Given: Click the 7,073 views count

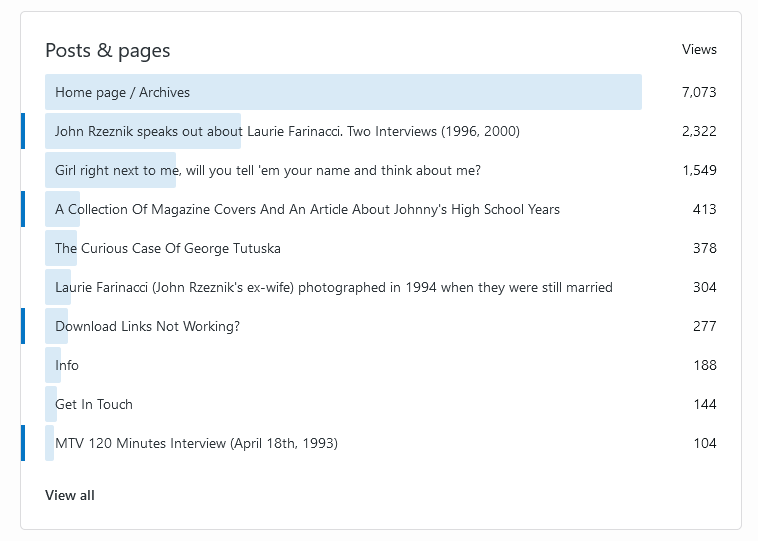Looking at the screenshot, I should [x=699, y=92].
